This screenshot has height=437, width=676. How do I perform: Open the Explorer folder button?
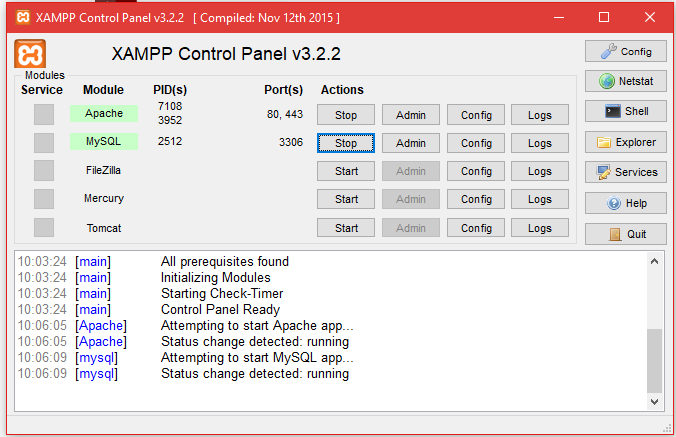[626, 142]
